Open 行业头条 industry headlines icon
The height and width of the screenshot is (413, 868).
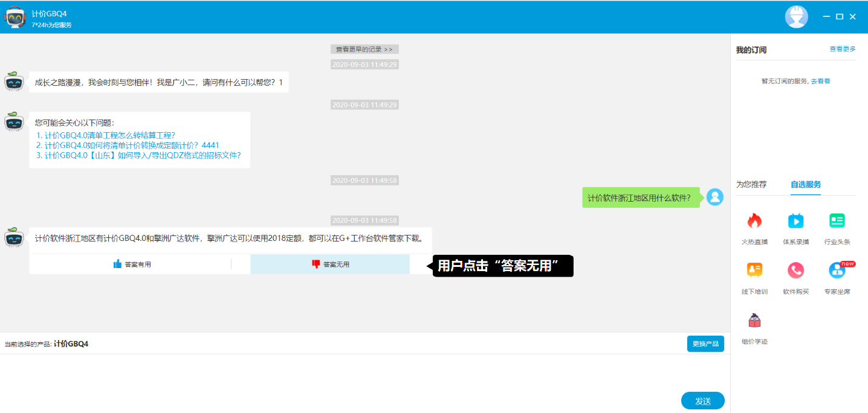point(837,222)
